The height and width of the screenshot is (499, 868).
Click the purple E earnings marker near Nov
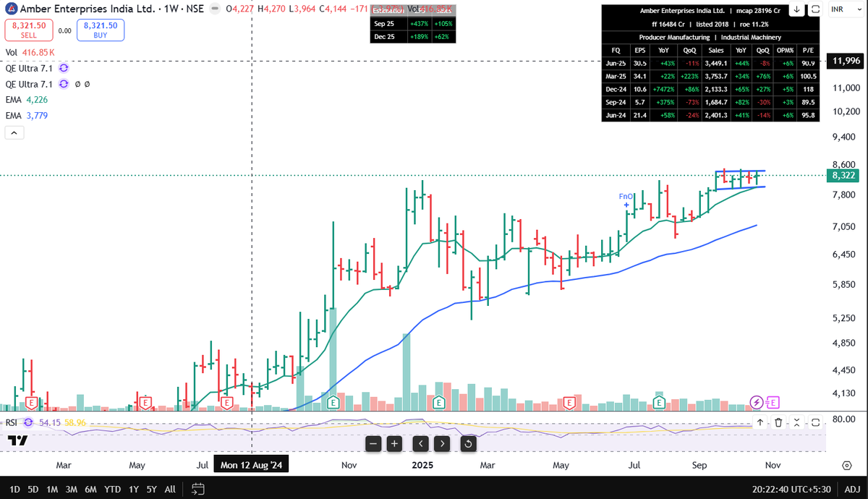coord(772,402)
